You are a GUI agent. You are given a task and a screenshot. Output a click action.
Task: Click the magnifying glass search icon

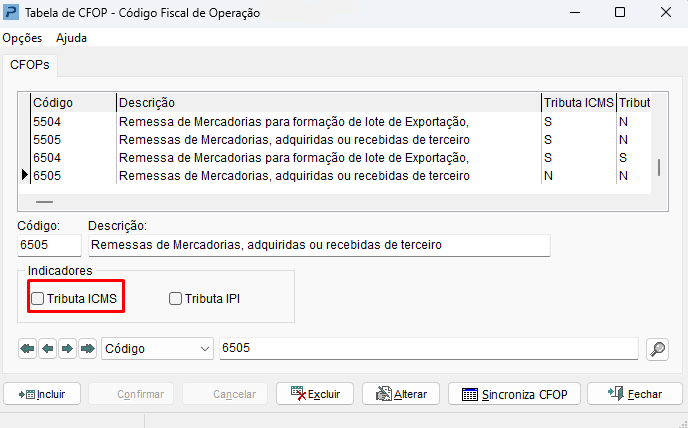[x=657, y=349]
